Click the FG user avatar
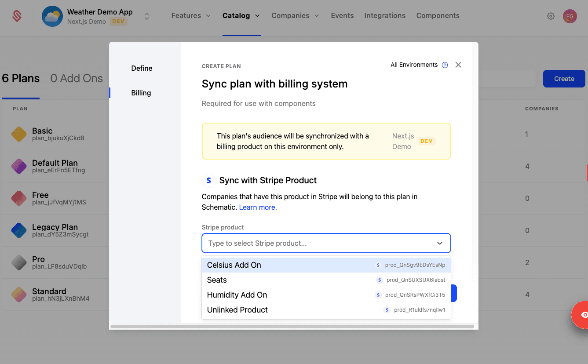 [570, 16]
